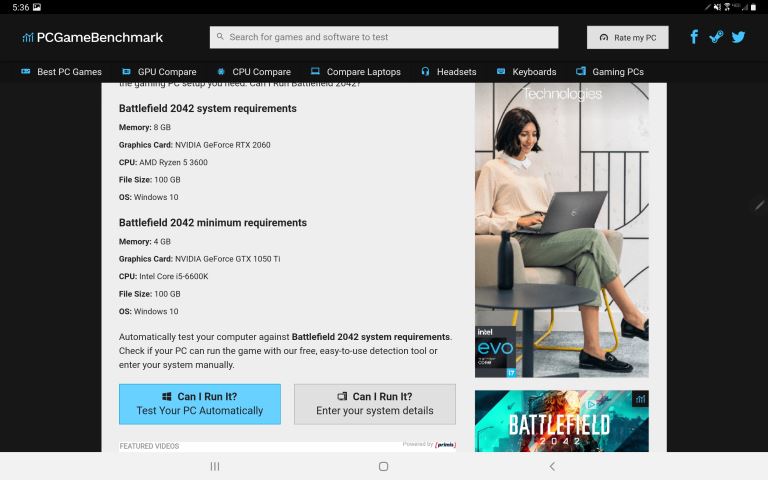This screenshot has width=768, height=480.
Task: Click the keyboard icon beside Keyboards
Action: click(x=501, y=72)
